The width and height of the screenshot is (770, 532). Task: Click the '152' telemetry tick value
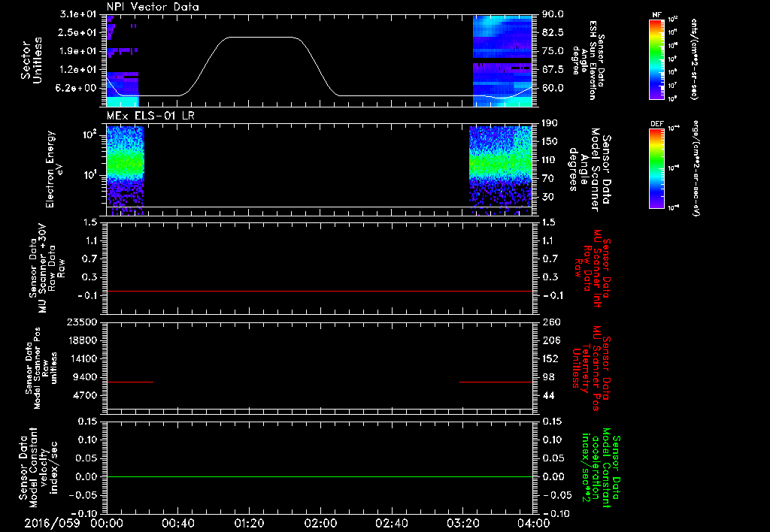(551, 358)
